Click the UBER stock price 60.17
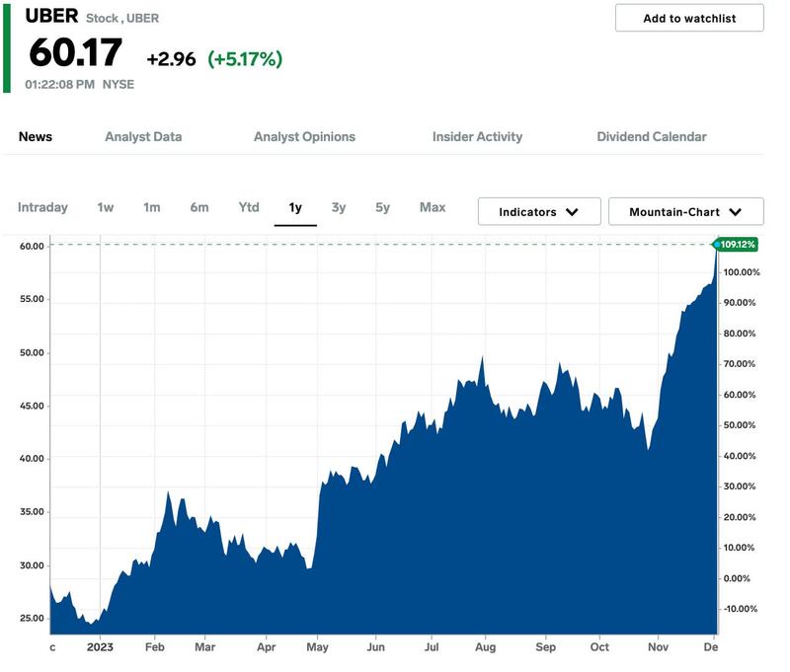This screenshot has height=672, width=790. tap(76, 52)
